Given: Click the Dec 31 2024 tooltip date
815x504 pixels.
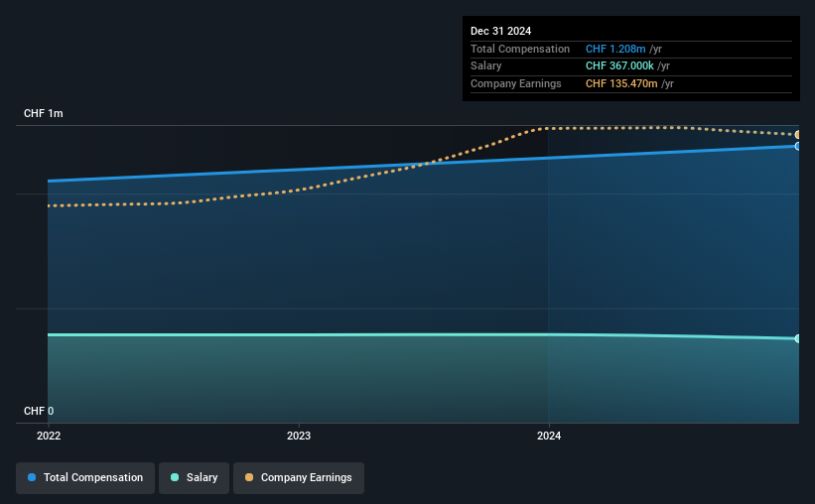Looking at the screenshot, I should (500, 31).
